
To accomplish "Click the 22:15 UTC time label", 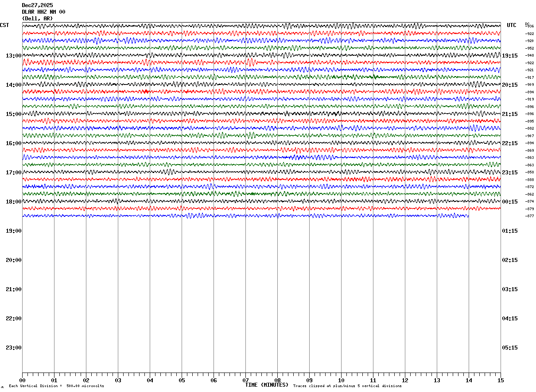I will tap(510, 143).
